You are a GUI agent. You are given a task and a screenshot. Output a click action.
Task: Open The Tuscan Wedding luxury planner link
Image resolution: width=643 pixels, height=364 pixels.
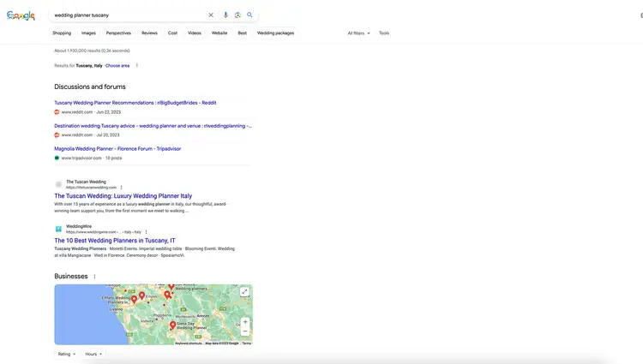coord(123,196)
